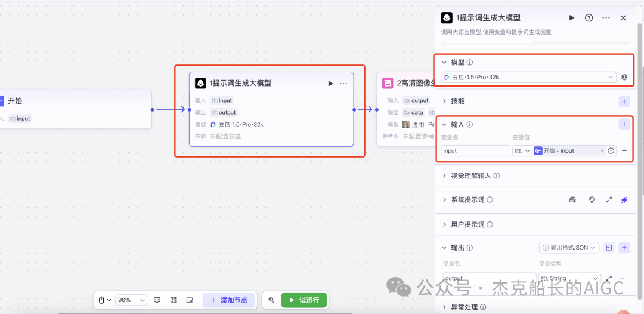Viewport: 644px width, 314px height.
Task: Click the green 试运行 button
Action: [x=304, y=300]
